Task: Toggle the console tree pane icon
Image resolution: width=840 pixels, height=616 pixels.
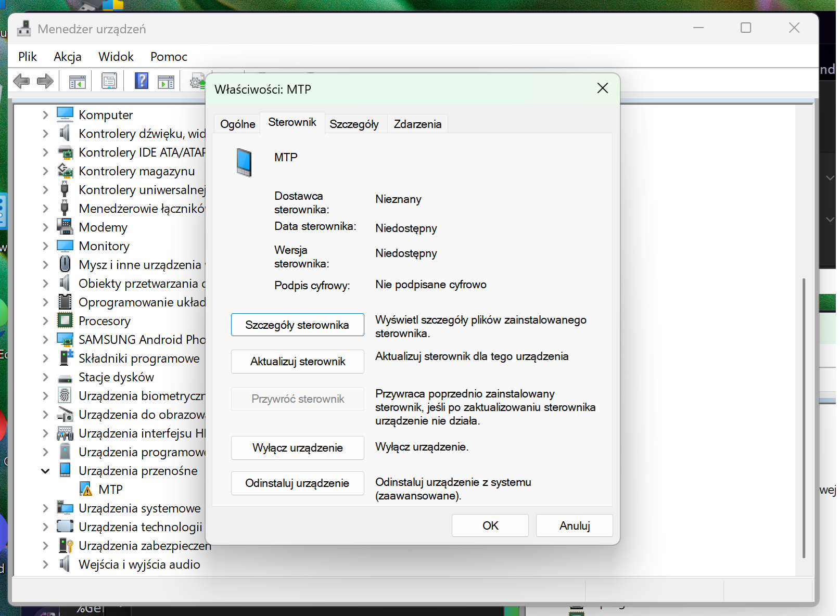Action: [76, 81]
